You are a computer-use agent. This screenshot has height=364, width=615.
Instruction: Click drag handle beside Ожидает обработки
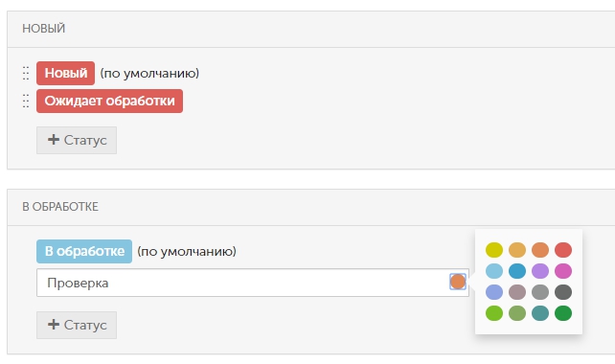26,101
